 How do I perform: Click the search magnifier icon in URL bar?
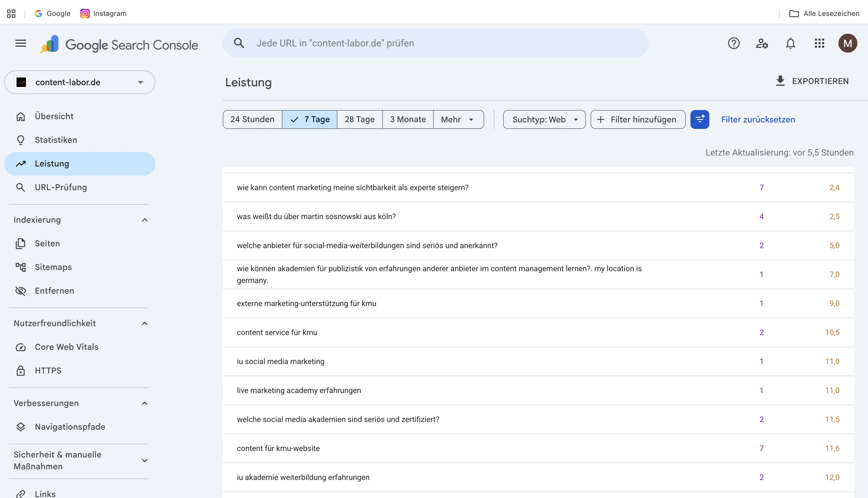point(239,43)
